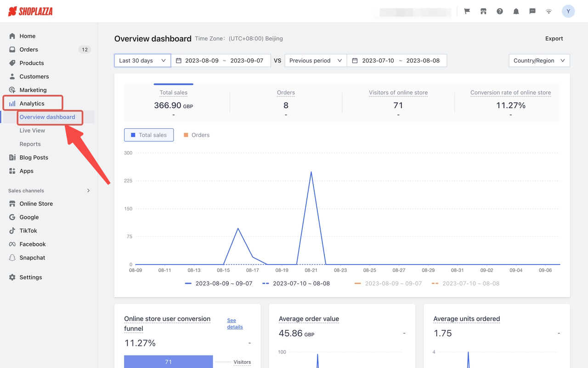Screen dimensions: 588x368
Task: Click the wifi signal icon in the header
Action: point(548,11)
